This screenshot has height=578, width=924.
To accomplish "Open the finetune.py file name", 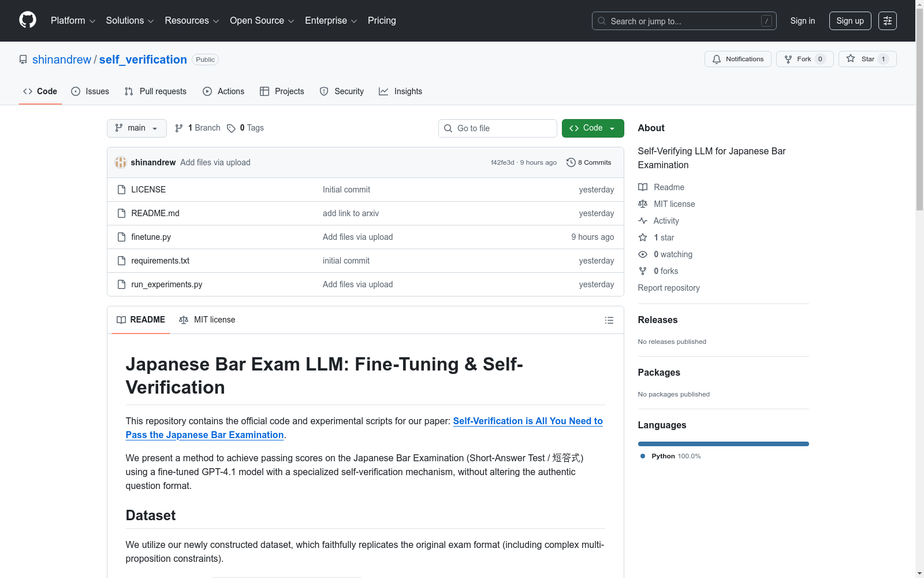I will [x=151, y=237].
